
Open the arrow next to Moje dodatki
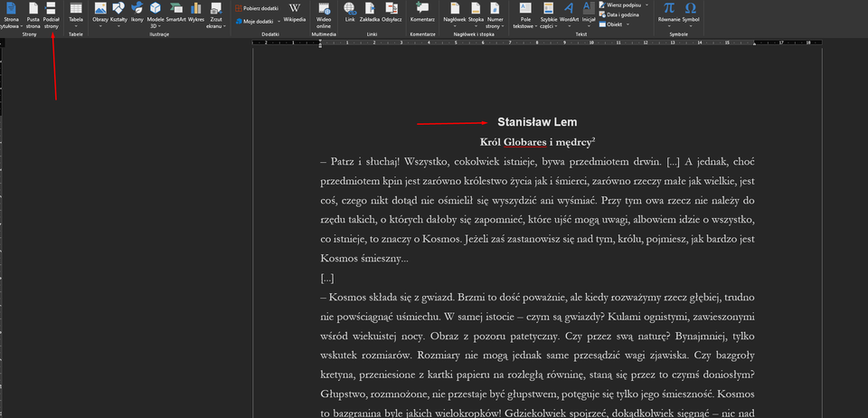pyautogui.click(x=278, y=22)
